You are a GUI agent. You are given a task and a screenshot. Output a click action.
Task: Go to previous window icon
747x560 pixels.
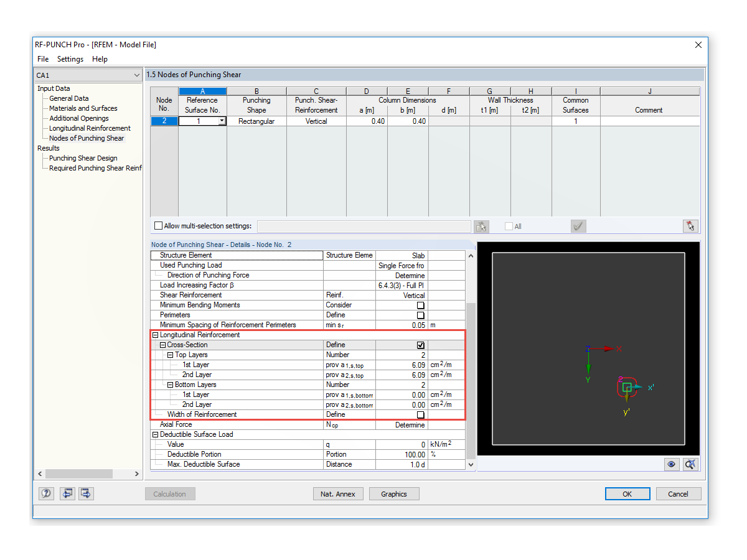(x=67, y=493)
